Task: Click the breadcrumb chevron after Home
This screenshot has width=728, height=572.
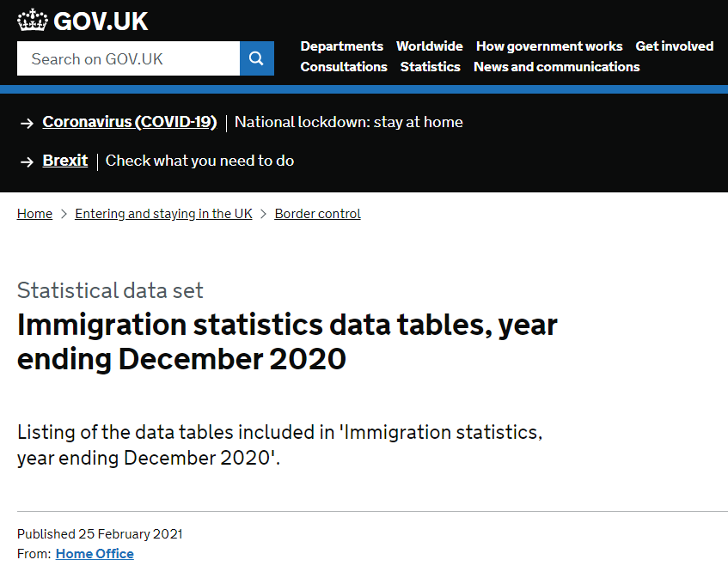Action: (64, 214)
